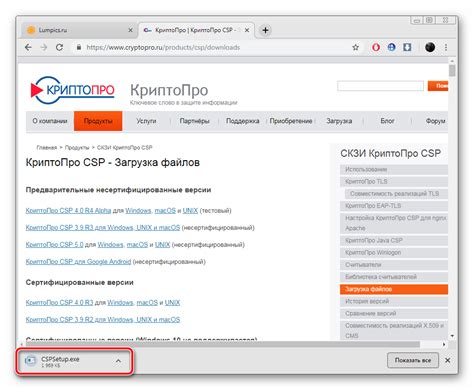Click the scroll down arrow
Viewport: 474px width, 390px height.
coord(452,336)
